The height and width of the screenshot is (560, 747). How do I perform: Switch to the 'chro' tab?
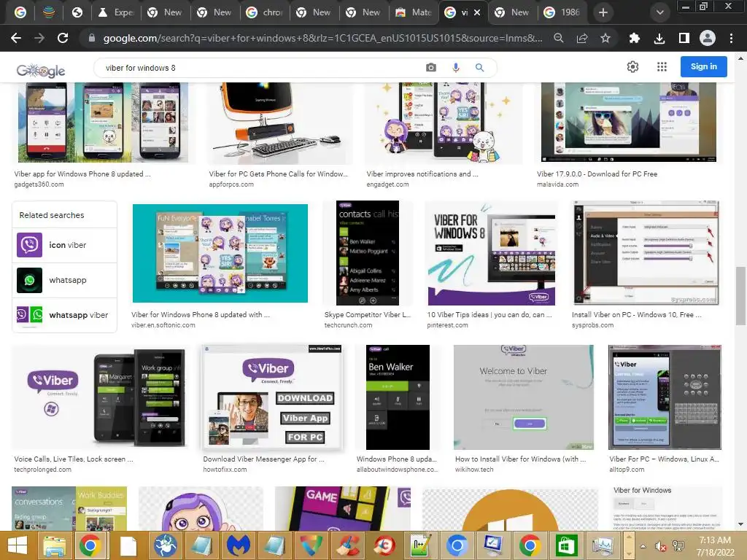tap(264, 12)
